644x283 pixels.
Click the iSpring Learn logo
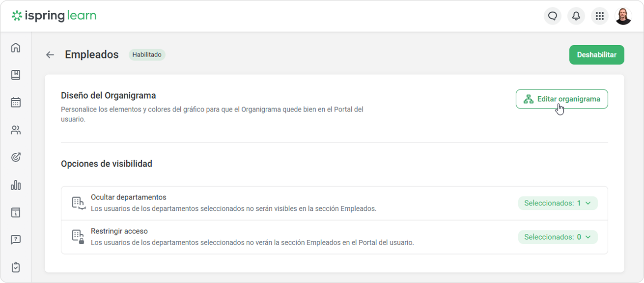click(x=54, y=16)
